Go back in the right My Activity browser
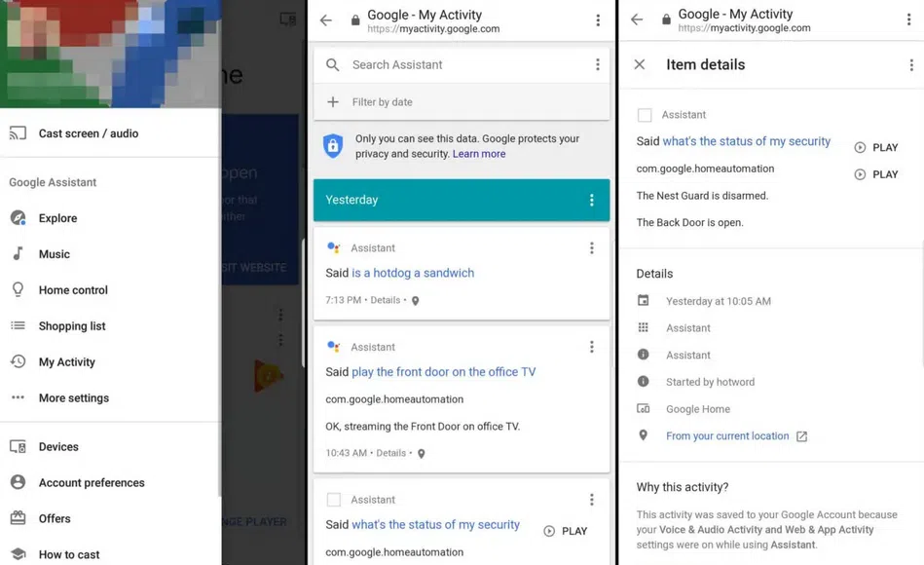 click(x=637, y=19)
